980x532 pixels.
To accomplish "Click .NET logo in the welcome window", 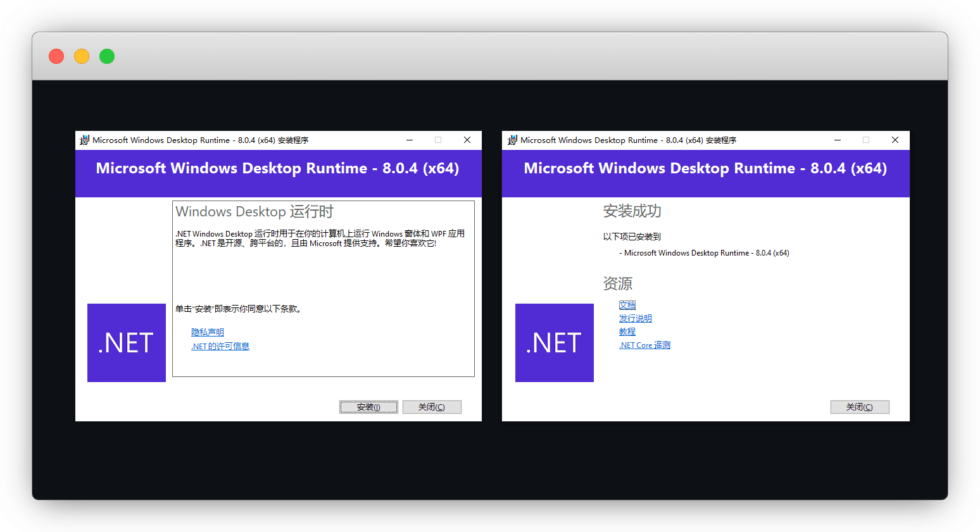I will point(127,343).
